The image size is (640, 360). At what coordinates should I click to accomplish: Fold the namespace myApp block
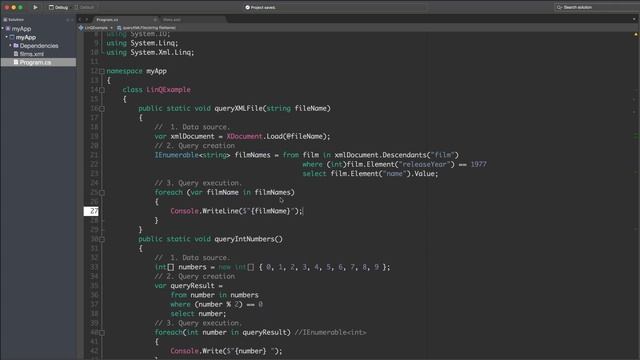tap(102, 71)
